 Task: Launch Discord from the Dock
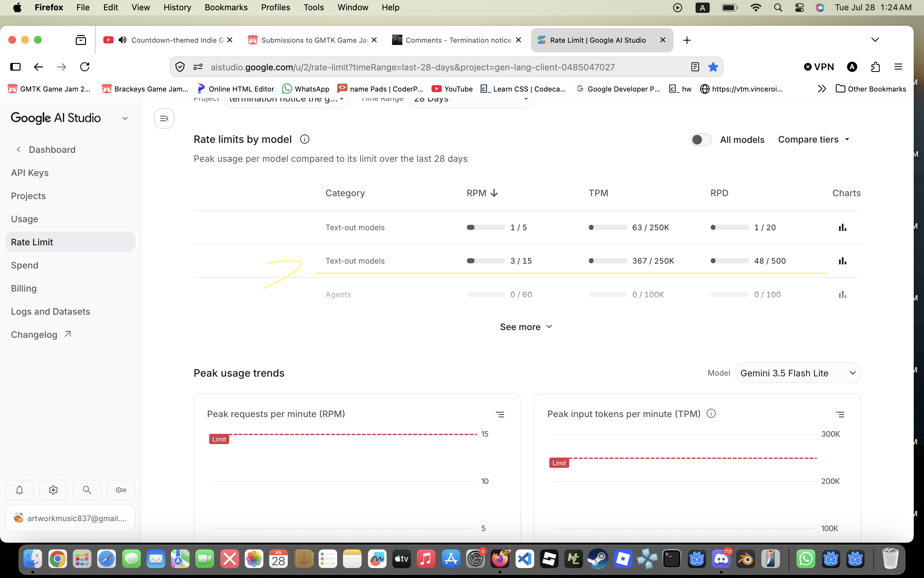tap(721, 559)
